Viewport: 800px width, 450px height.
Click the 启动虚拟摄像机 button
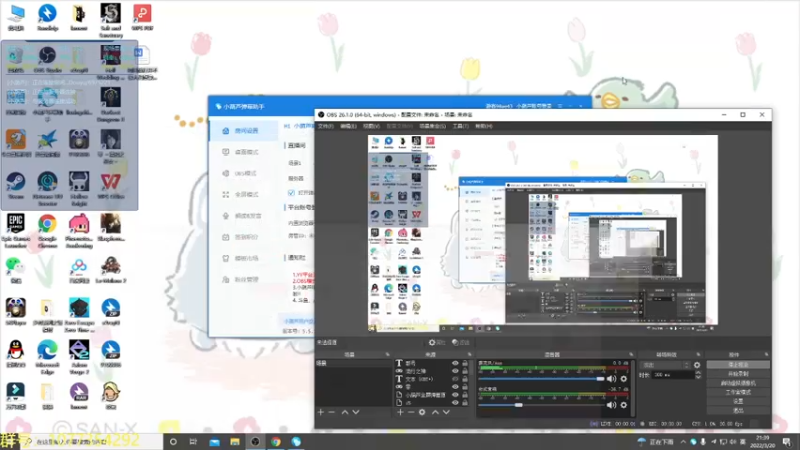[x=738, y=383]
